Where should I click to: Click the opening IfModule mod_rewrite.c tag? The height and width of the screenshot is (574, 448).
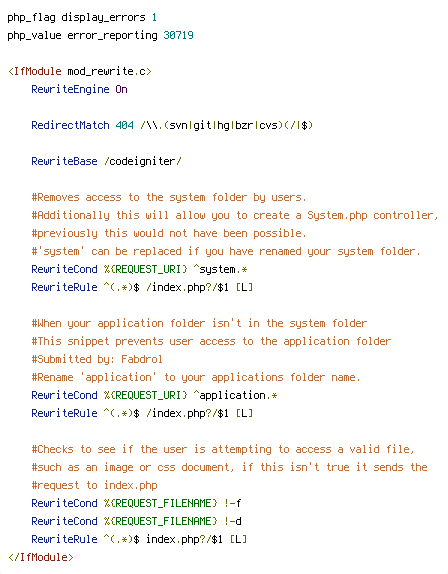[x=79, y=71]
